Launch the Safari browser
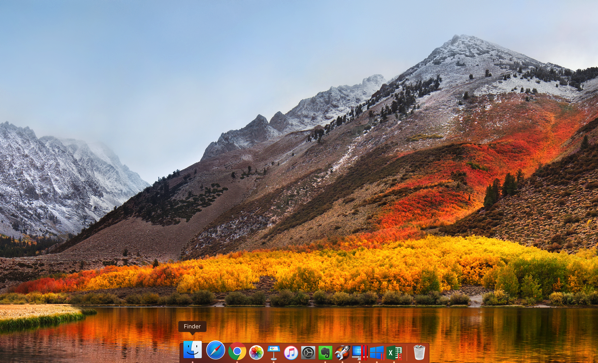This screenshot has height=363, width=598. 215,350
